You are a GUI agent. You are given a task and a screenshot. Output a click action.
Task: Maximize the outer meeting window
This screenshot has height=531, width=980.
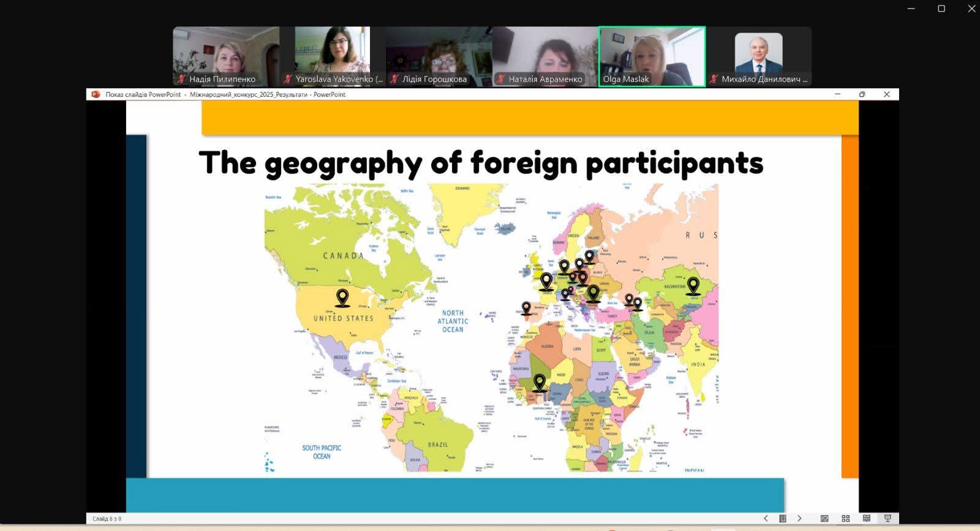pyautogui.click(x=941, y=9)
